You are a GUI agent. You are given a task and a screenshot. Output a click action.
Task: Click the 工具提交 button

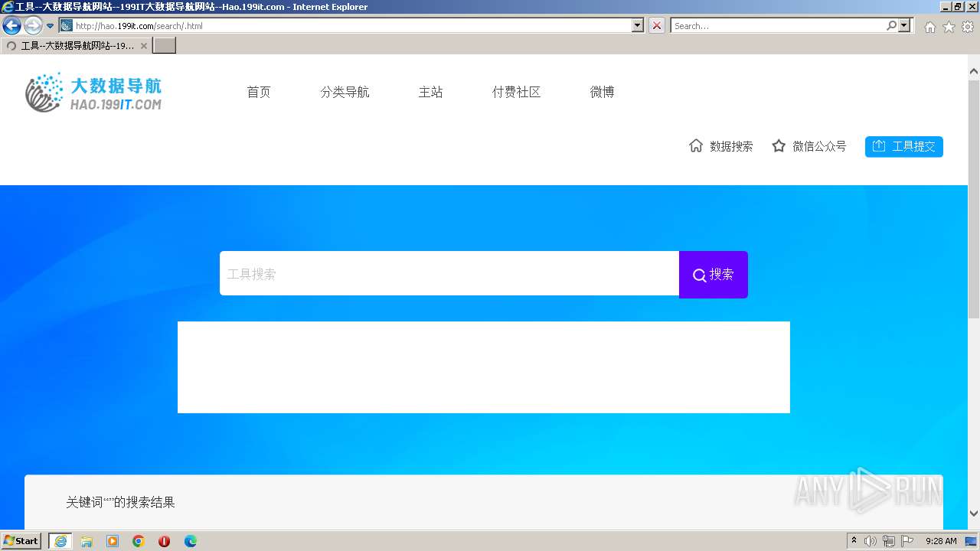(904, 146)
